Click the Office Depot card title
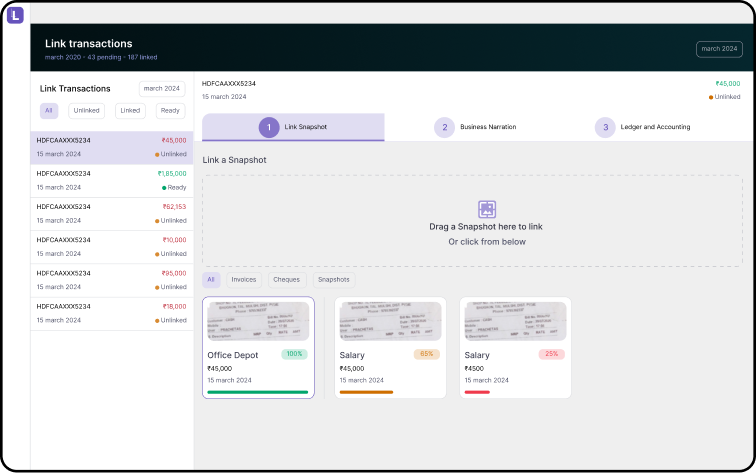The image size is (756, 473). tap(233, 355)
